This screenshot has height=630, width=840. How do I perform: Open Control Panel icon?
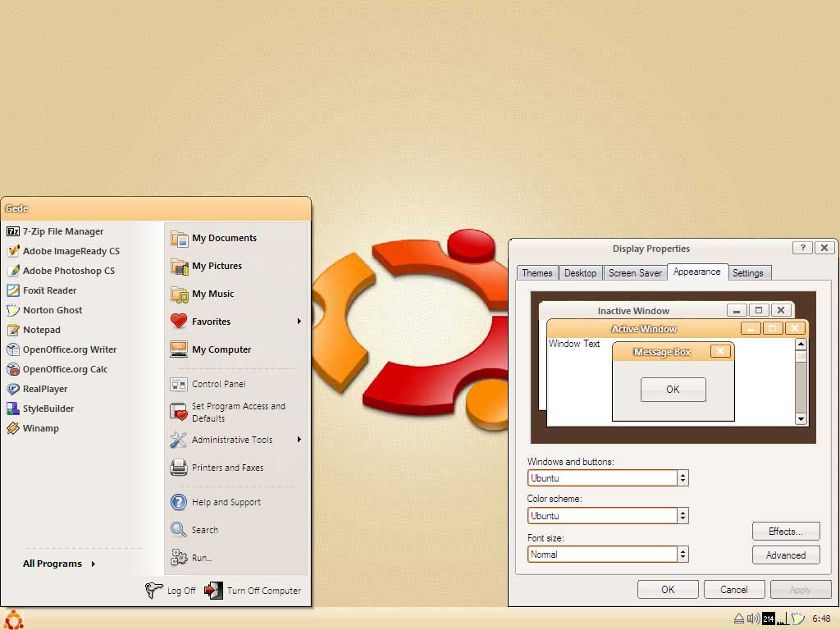tap(178, 384)
